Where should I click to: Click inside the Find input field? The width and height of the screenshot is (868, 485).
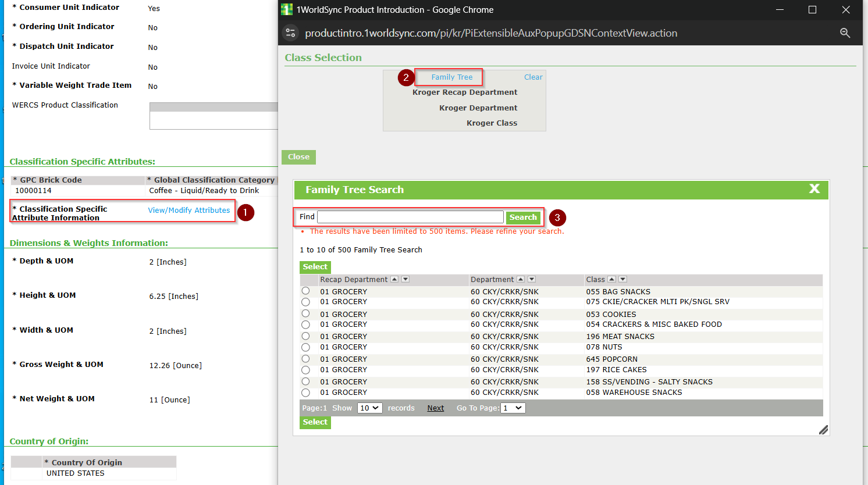pyautogui.click(x=410, y=217)
